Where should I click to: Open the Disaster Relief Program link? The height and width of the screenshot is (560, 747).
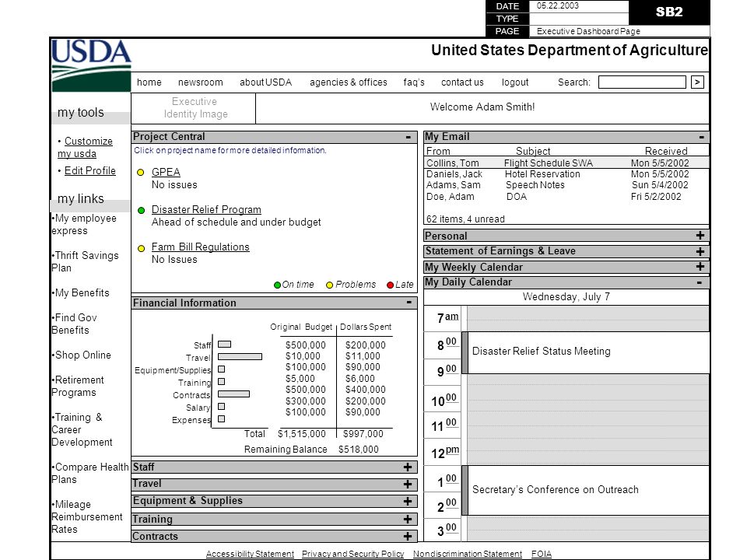[206, 209]
